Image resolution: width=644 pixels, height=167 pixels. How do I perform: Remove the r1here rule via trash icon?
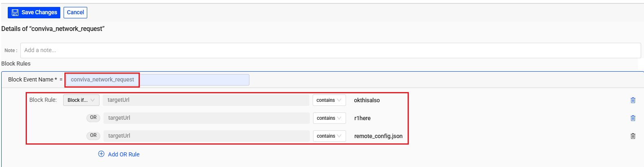633,118
